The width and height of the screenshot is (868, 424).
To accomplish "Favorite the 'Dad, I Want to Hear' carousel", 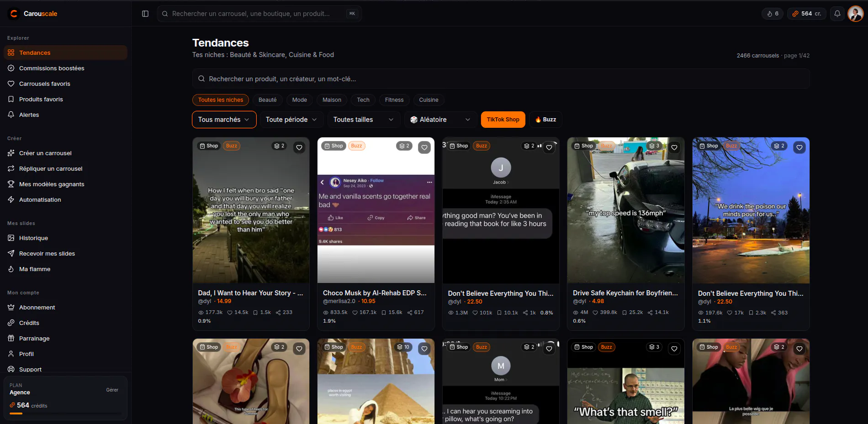I will click(x=299, y=147).
